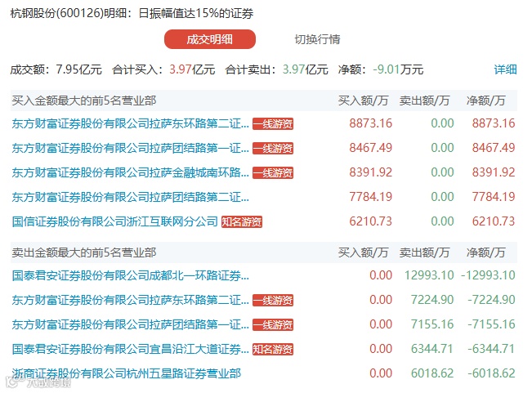The height and width of the screenshot is (393, 532).
Task: Click buy amount 6210.73
Action: (x=371, y=221)
